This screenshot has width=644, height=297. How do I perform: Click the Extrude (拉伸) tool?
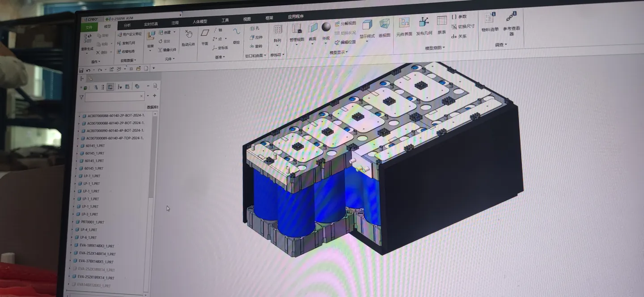(x=256, y=37)
